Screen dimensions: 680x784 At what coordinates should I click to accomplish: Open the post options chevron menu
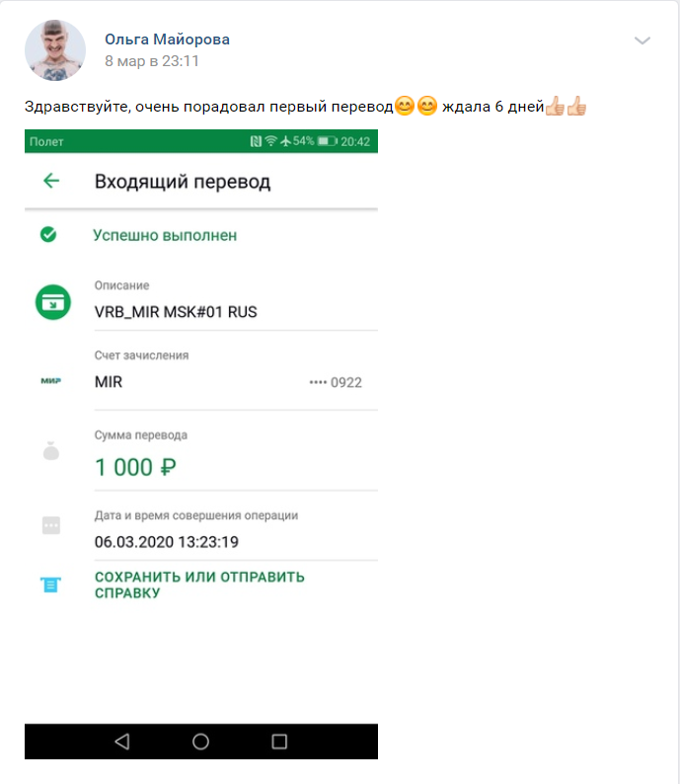tap(642, 40)
